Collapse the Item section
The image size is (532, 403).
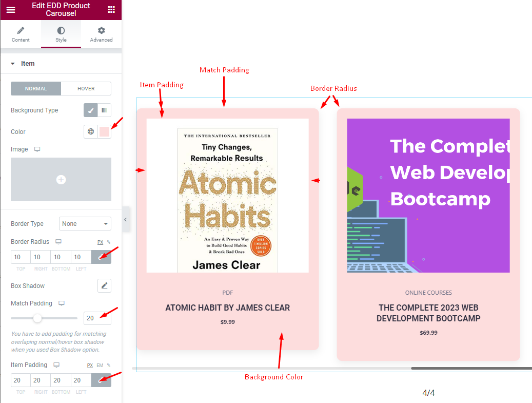click(x=13, y=64)
